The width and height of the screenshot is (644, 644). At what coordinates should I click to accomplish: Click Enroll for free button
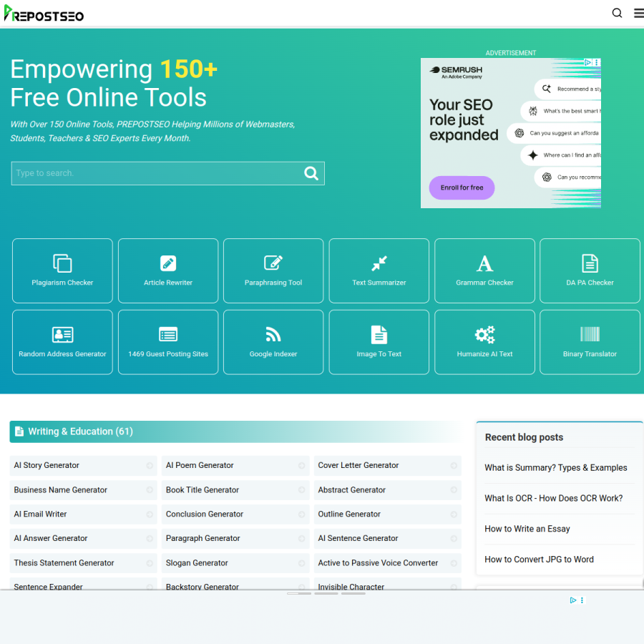click(x=462, y=187)
